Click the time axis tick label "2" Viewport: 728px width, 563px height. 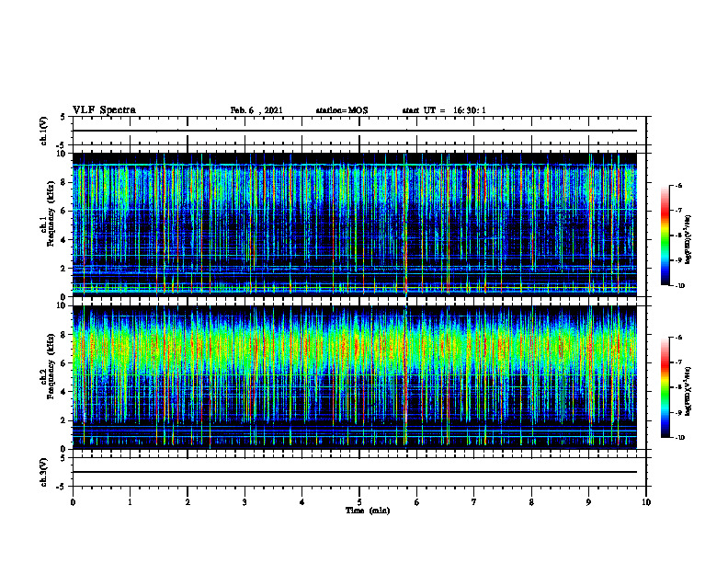pos(188,502)
